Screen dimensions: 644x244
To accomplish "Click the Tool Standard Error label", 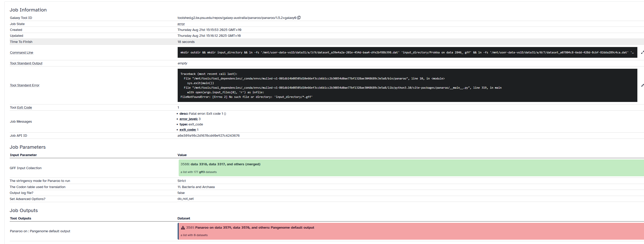I will (25, 85).
